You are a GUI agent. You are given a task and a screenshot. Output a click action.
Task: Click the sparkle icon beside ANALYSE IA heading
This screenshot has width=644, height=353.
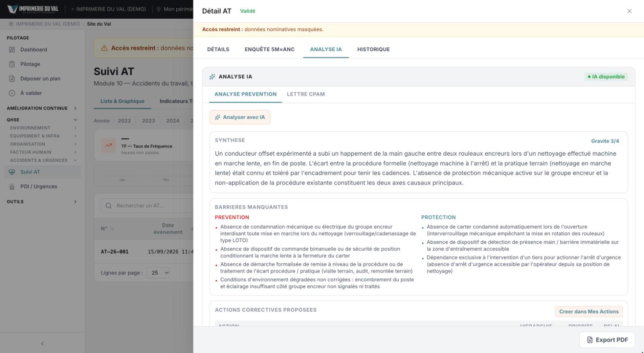(x=212, y=77)
